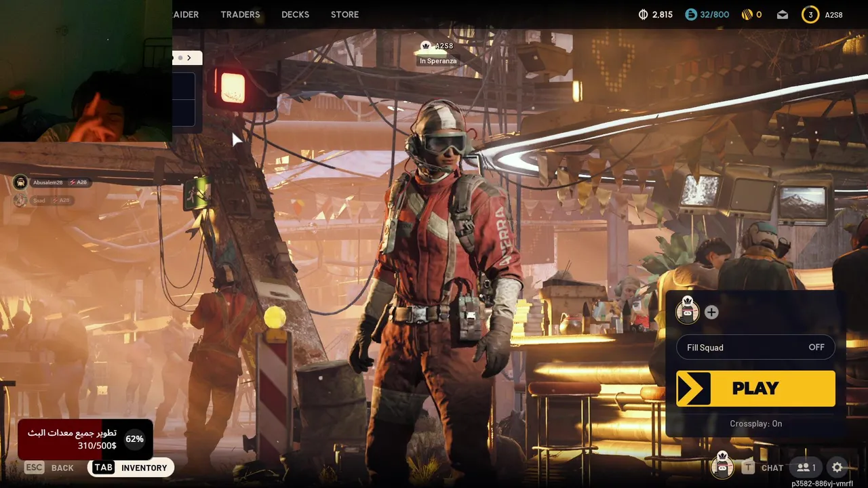Click the right chevron on the white panel tab
Image resolution: width=868 pixels, height=488 pixels.
coord(189,58)
